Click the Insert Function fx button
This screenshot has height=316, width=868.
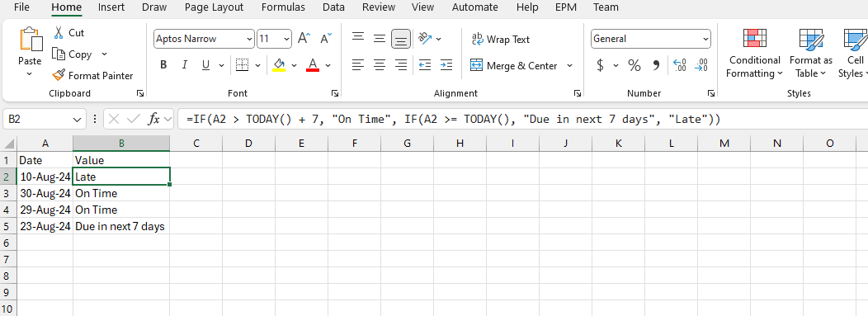pos(154,119)
